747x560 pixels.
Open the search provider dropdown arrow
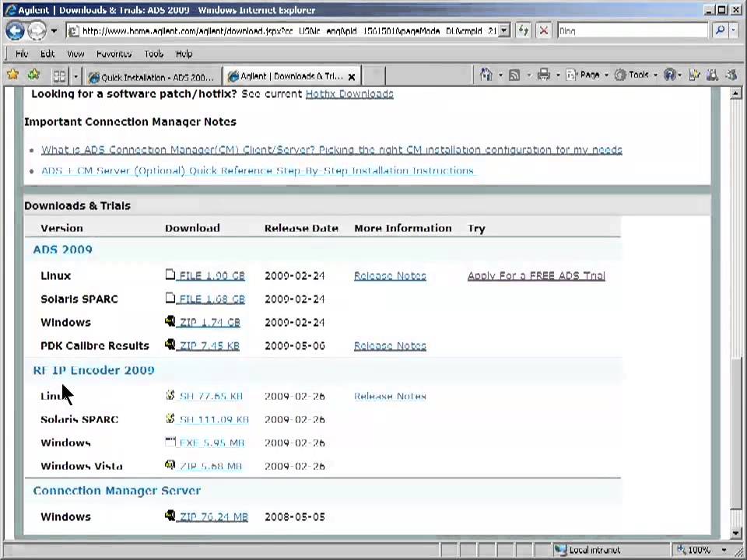click(x=734, y=30)
